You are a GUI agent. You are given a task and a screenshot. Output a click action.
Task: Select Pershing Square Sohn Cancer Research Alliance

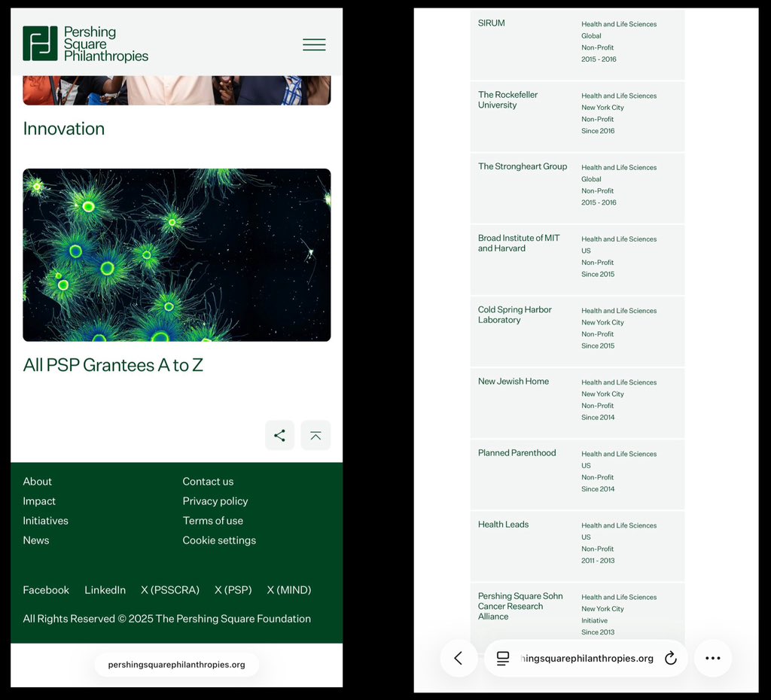(520, 606)
